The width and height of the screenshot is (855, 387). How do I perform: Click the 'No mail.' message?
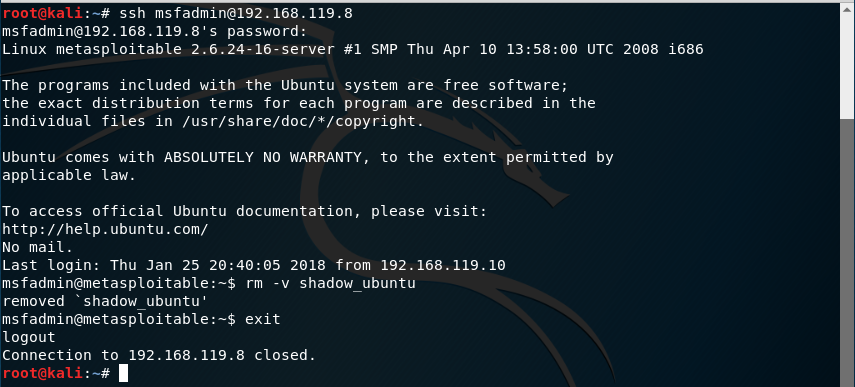(38, 247)
